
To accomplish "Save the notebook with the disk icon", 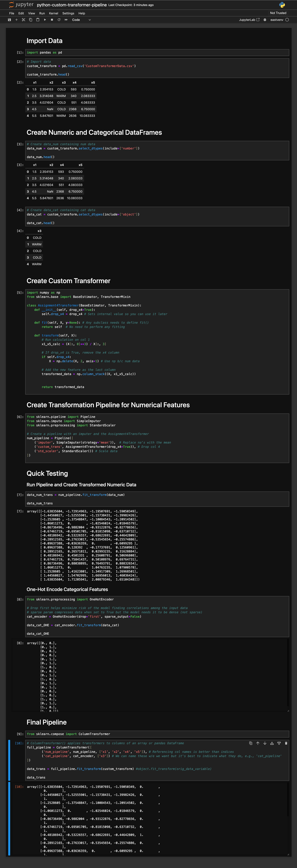I will point(9,20).
